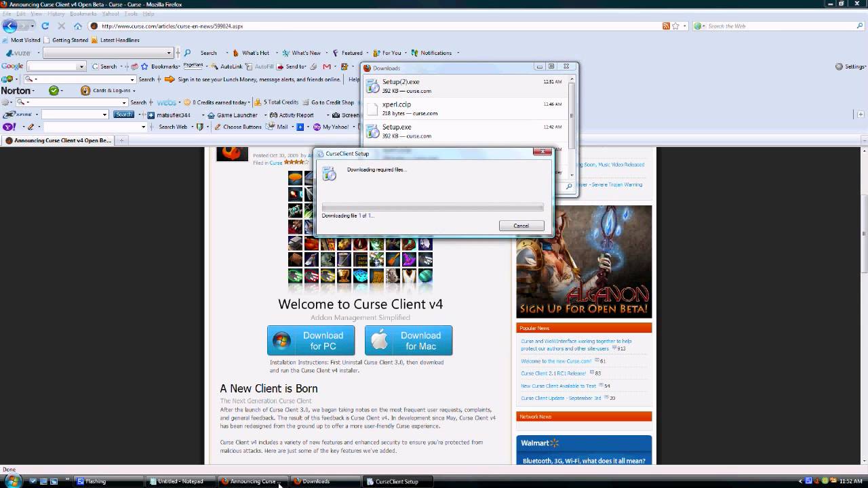This screenshot has height=488, width=868.
Task: Open the History menu
Action: pos(56,14)
